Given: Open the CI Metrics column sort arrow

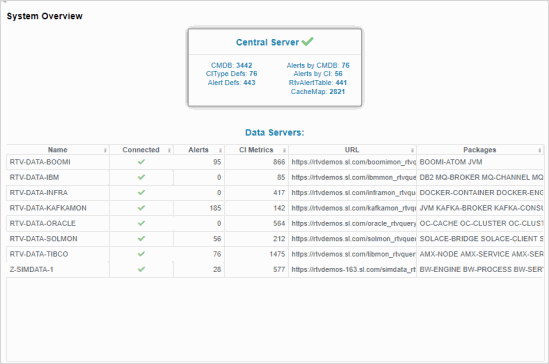Looking at the screenshot, I should (x=284, y=150).
